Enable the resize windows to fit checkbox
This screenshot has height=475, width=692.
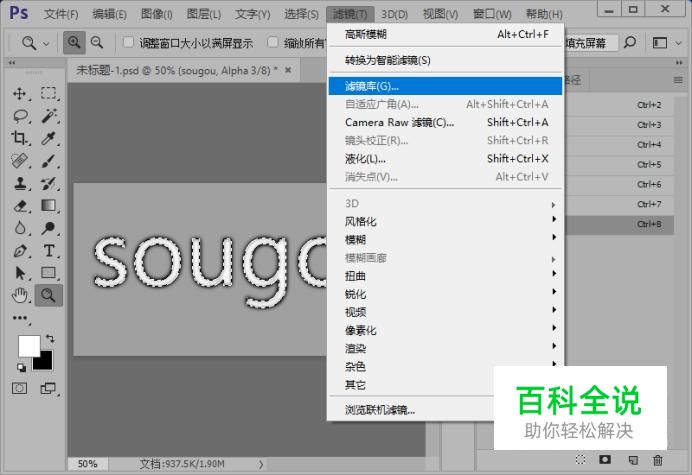(128, 42)
